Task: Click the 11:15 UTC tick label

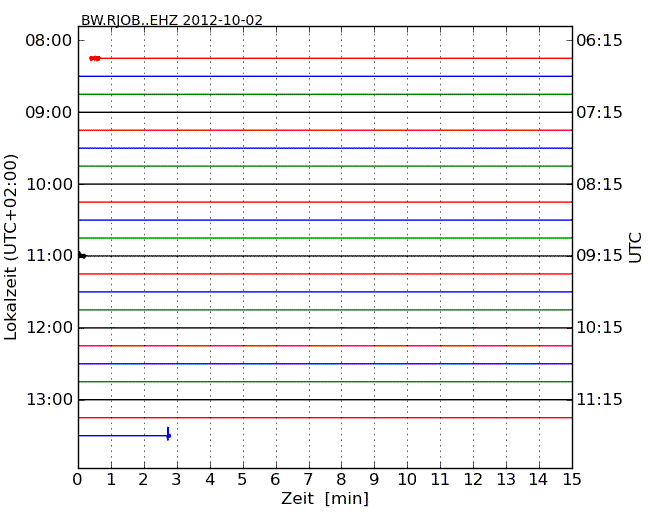Action: pos(599,399)
